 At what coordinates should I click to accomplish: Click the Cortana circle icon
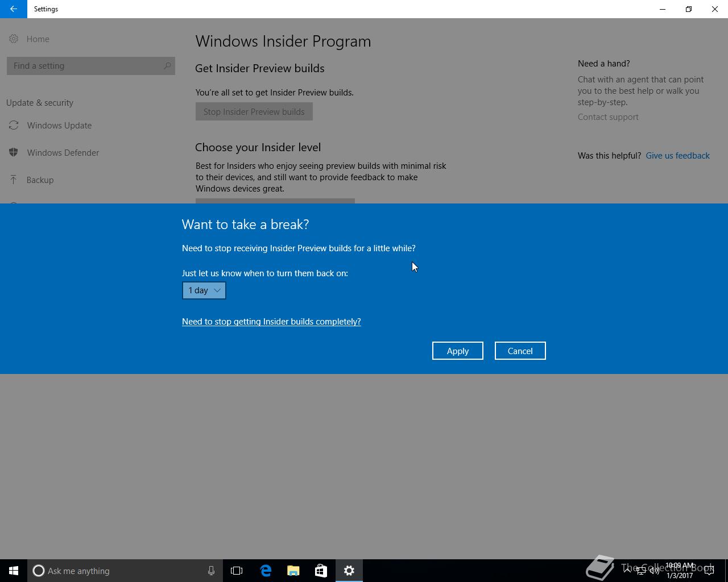click(39, 571)
